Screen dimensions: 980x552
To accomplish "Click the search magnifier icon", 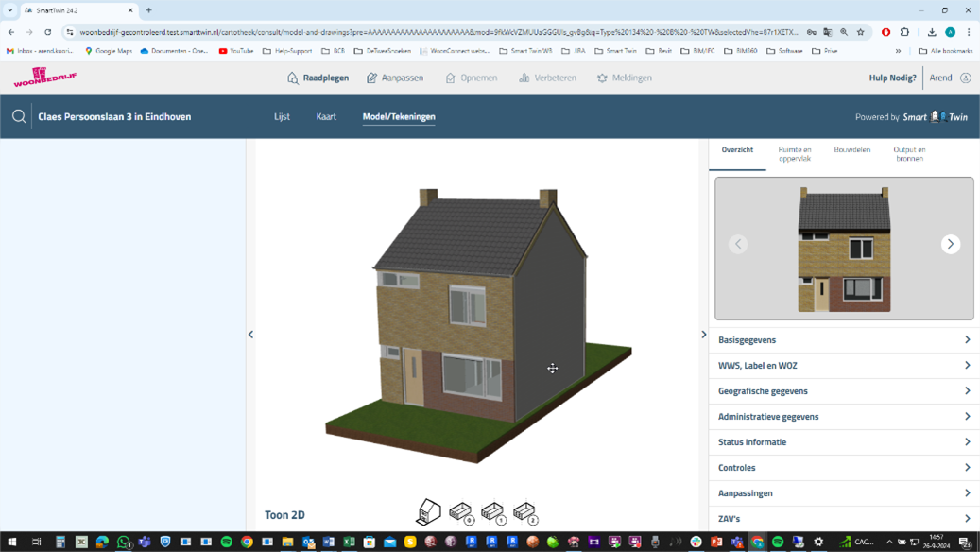I will coord(19,117).
